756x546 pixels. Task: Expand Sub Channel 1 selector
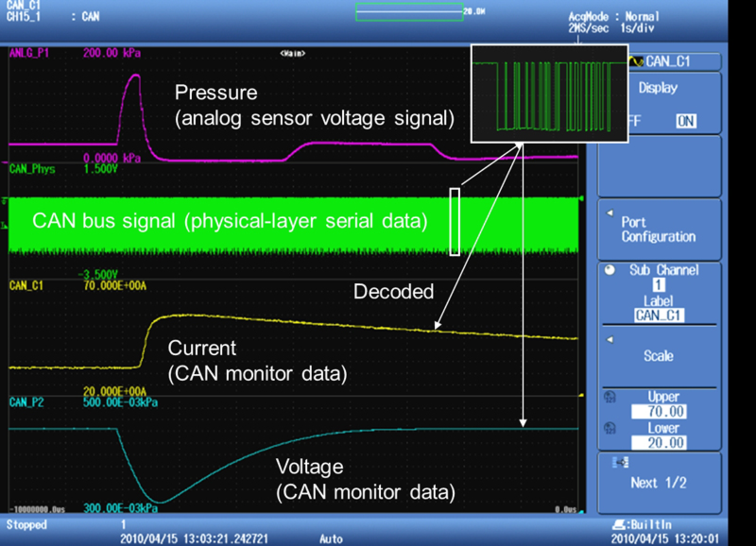pyautogui.click(x=660, y=285)
